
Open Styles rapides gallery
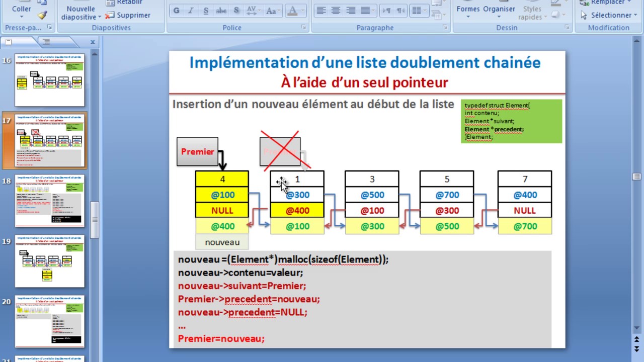(532, 13)
